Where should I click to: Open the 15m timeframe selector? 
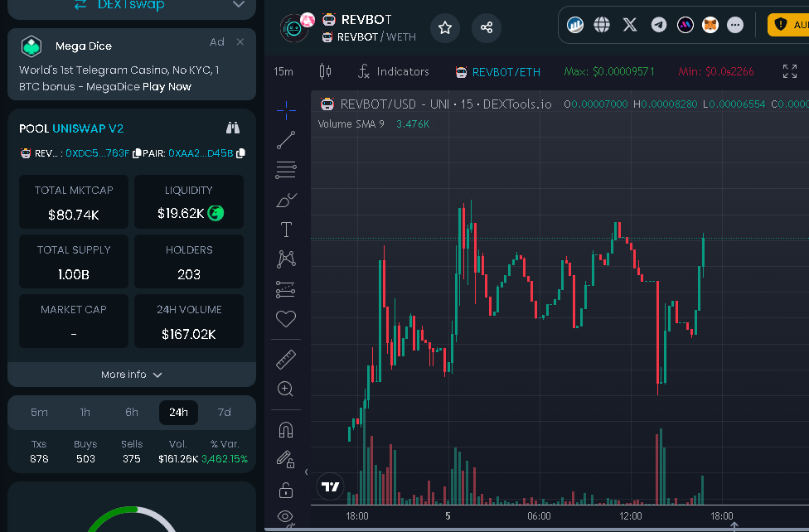[283, 72]
